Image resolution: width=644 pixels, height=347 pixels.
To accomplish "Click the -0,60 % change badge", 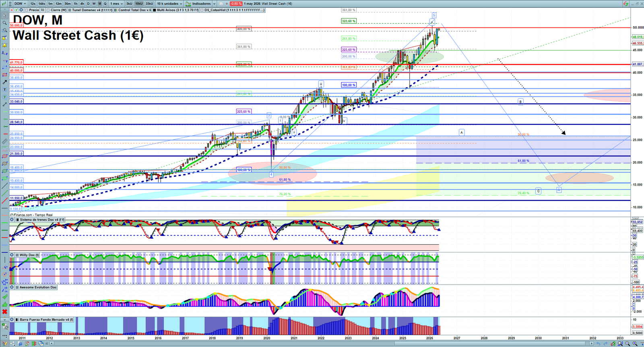I will (x=236, y=4).
